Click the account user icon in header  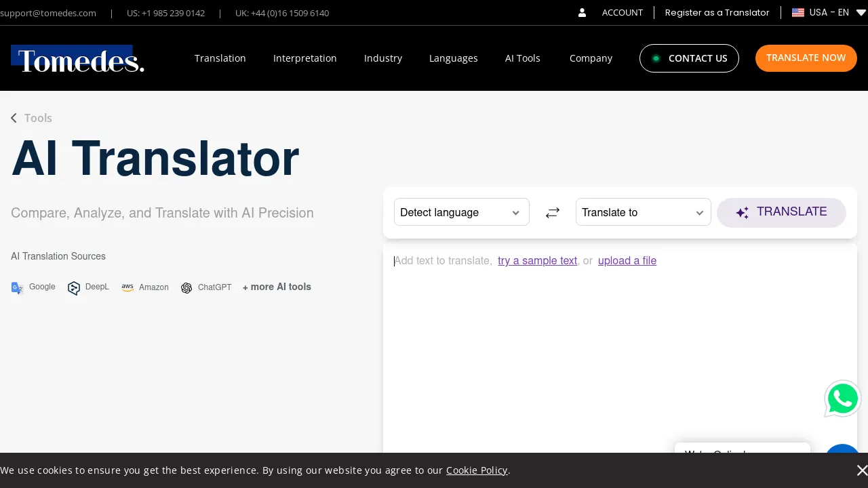tap(582, 12)
